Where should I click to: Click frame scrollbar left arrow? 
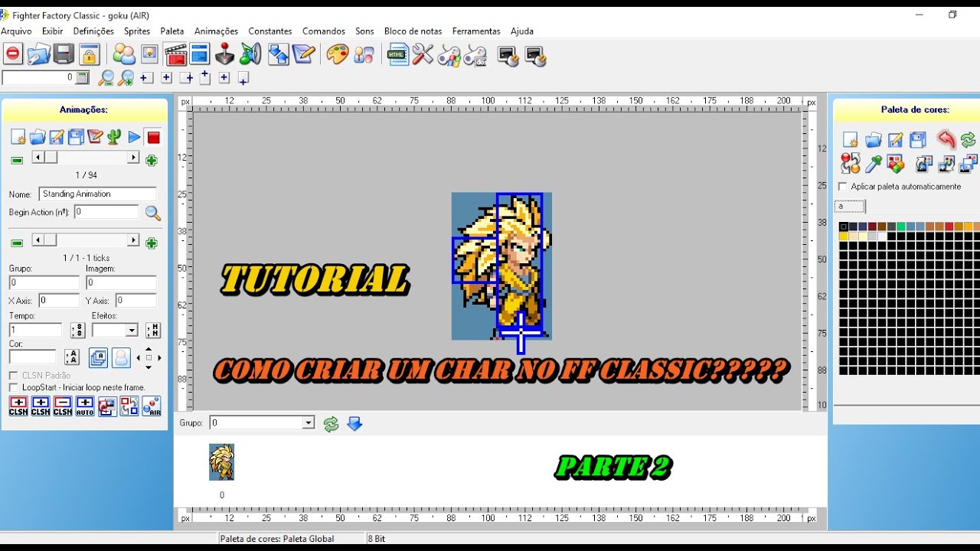37,240
